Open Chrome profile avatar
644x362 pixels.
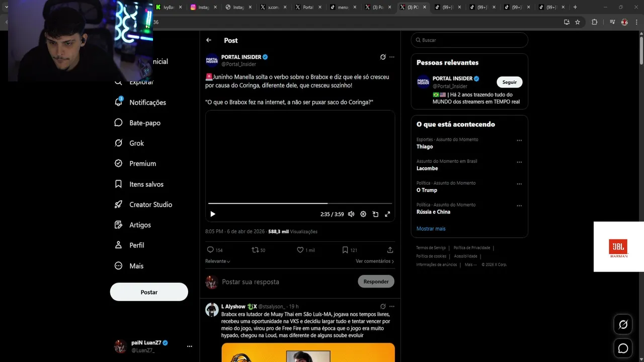[x=624, y=22]
